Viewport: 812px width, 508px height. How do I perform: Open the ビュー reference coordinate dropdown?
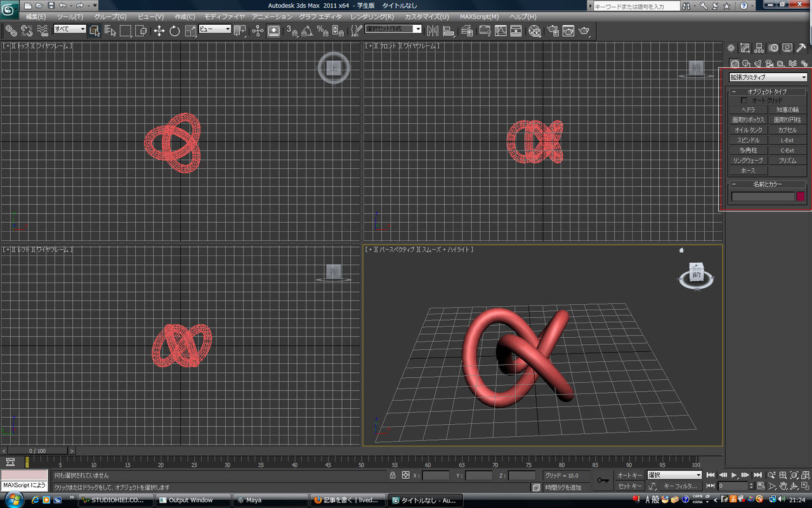215,29
